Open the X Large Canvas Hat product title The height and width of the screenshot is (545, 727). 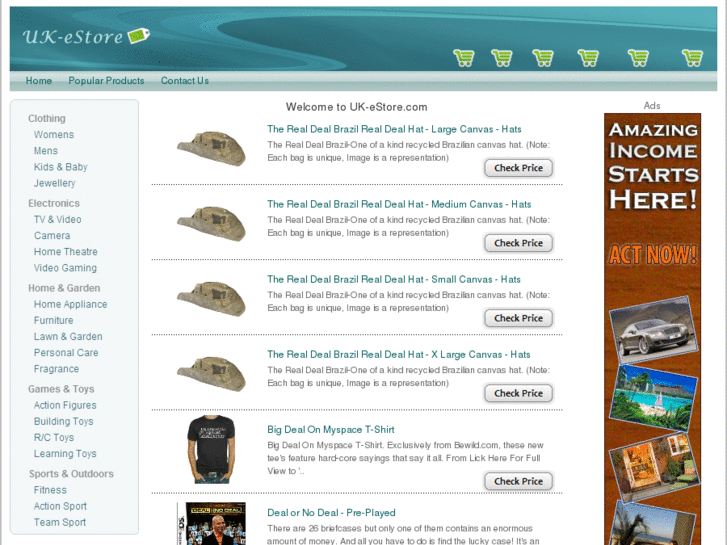(x=399, y=355)
